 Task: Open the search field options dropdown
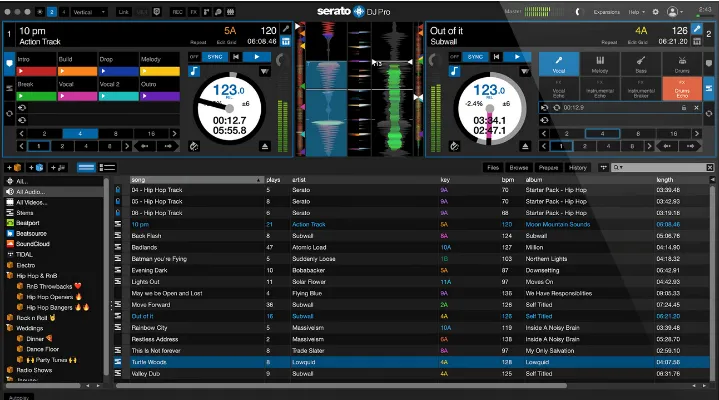pyautogui.click(x=618, y=167)
